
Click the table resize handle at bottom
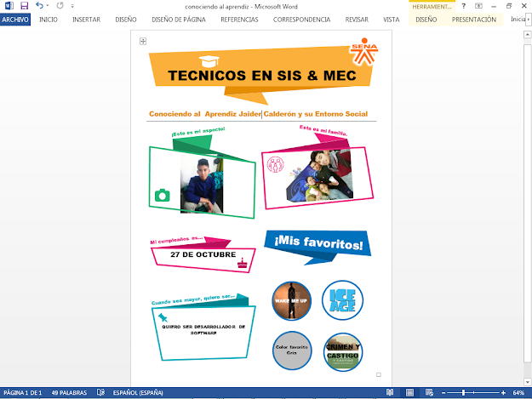coord(379,374)
